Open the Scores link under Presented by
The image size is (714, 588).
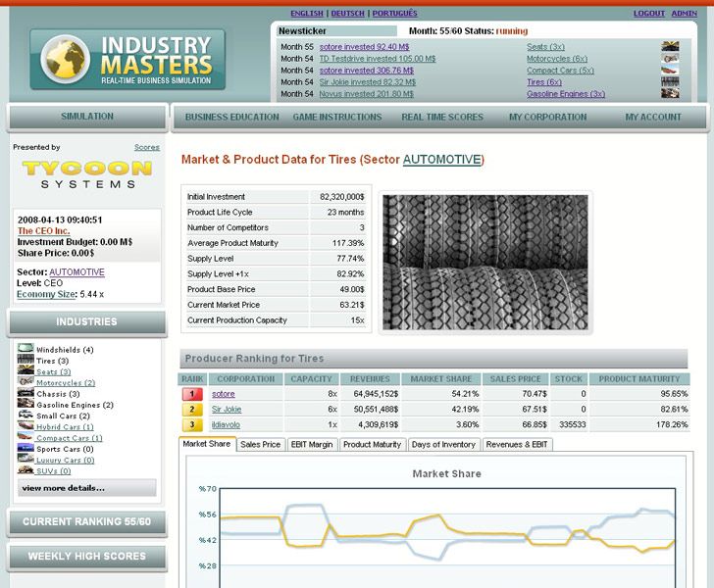tap(147, 147)
